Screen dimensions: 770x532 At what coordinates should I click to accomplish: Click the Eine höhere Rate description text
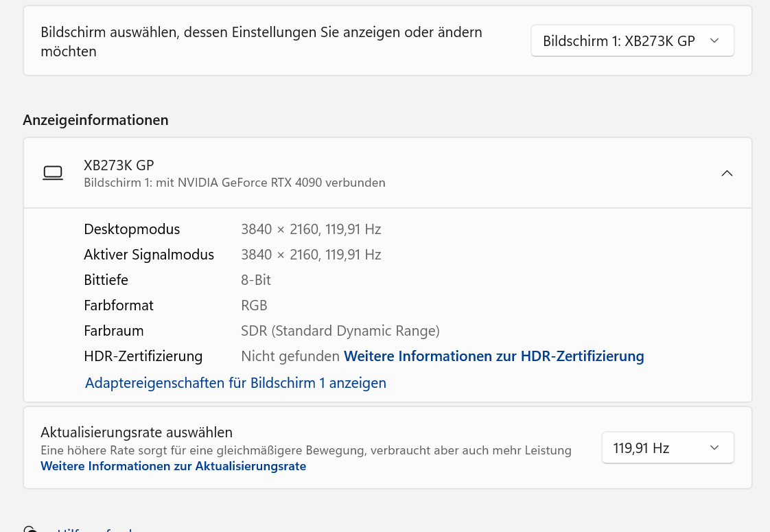[x=305, y=450]
